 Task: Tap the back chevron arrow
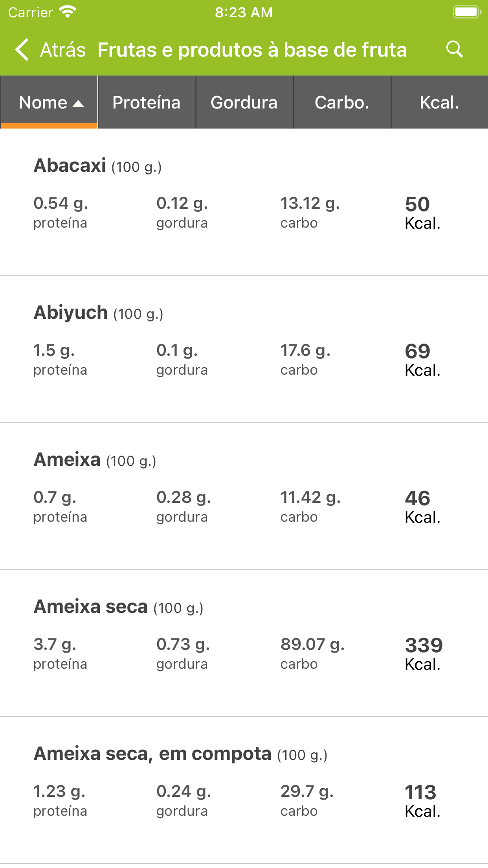(x=22, y=50)
